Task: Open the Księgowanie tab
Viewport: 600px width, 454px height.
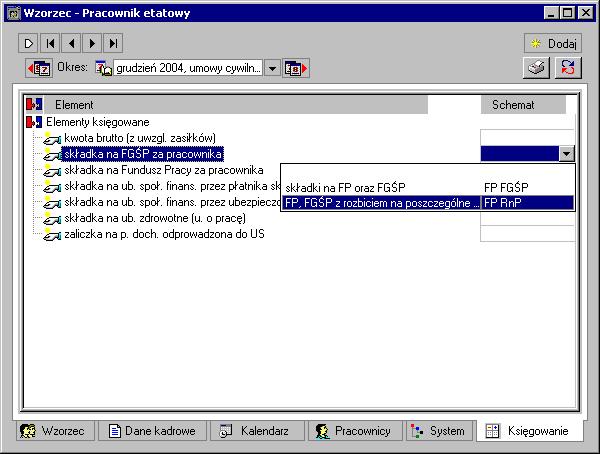Action: (x=530, y=431)
